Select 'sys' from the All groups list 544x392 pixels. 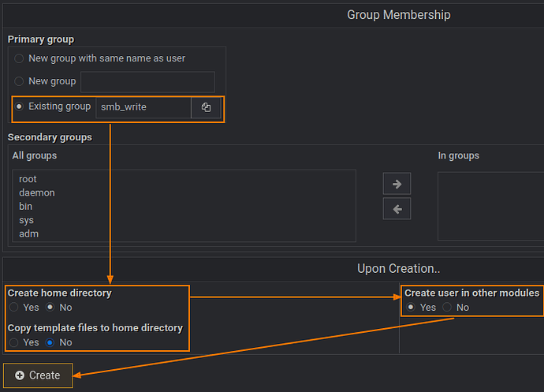[x=27, y=220]
